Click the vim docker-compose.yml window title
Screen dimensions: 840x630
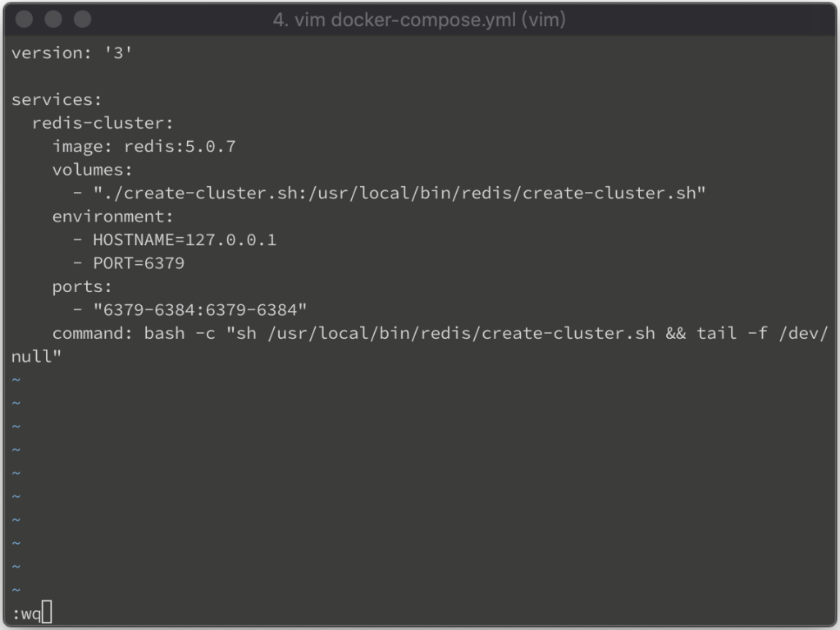419,19
